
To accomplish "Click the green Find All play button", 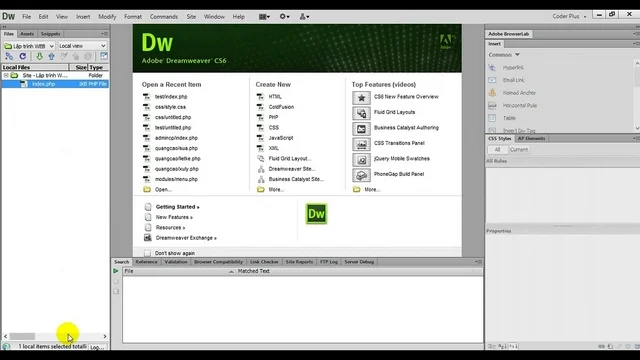I will 116,271.
